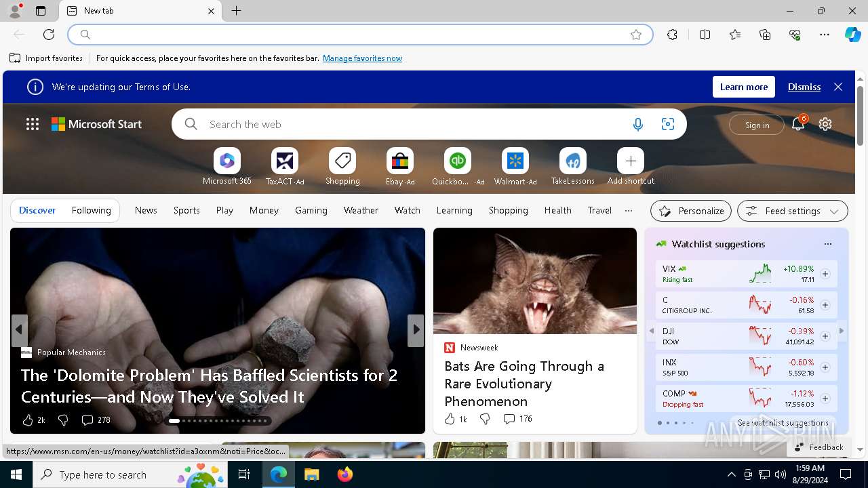Screen dimensions: 868x488
Task: Add INX S&P 500 to watchlist
Action: click(825, 367)
